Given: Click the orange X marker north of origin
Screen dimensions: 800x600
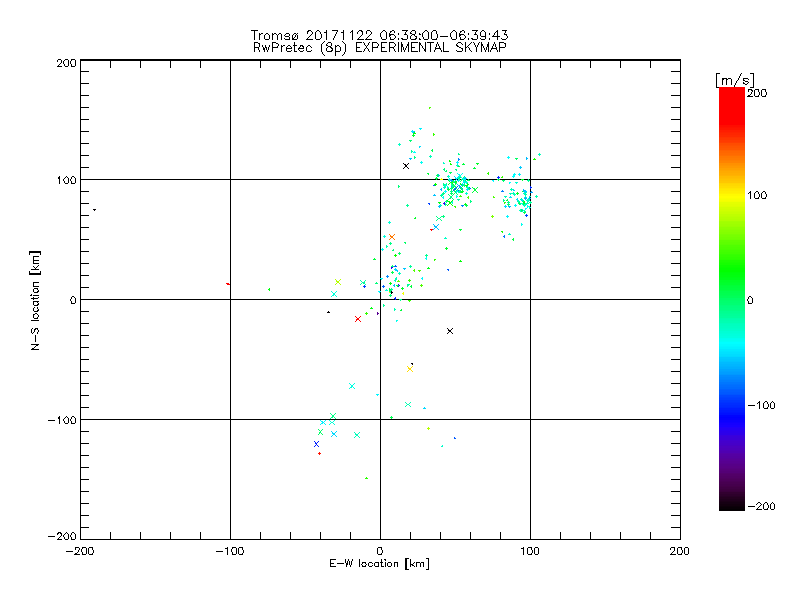Looking at the screenshot, I should 392,237.
